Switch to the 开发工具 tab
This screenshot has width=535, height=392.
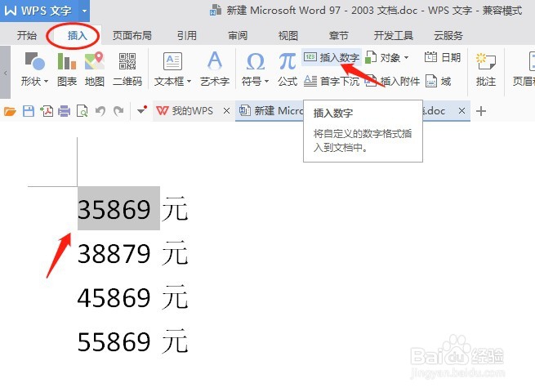pos(394,35)
